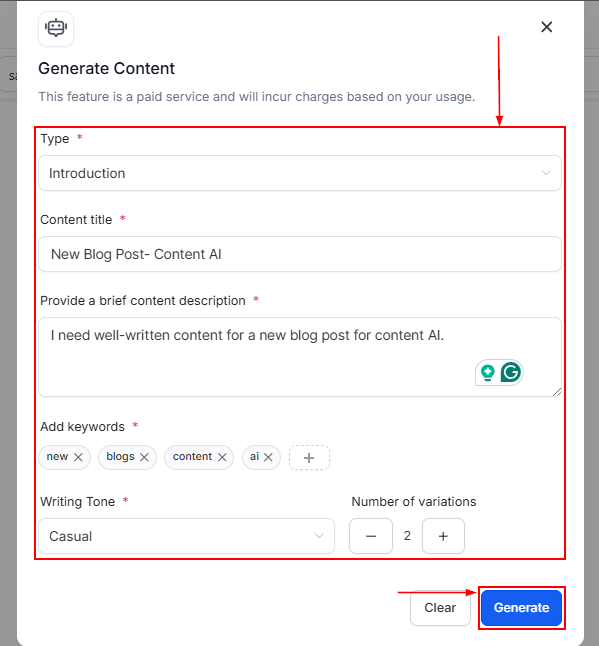
Task: Click the resize handle of the description textarea
Action: (x=557, y=392)
